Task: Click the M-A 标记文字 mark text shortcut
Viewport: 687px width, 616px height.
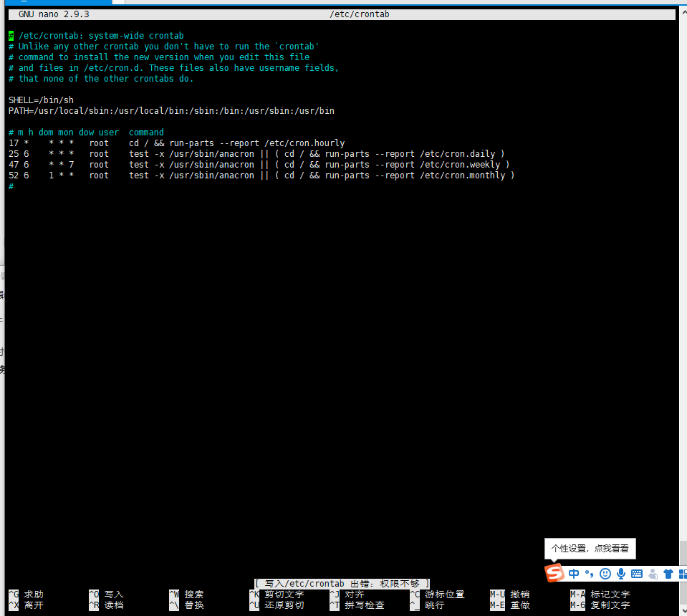Action: coord(600,594)
